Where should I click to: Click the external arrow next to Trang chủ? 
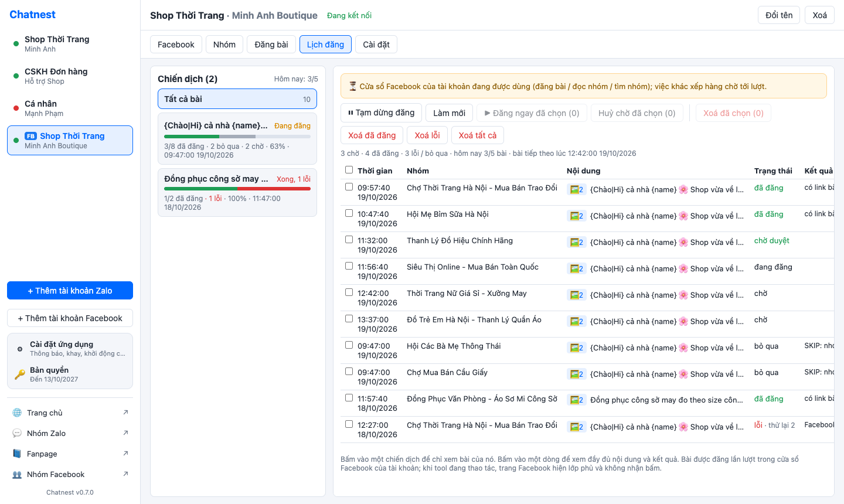point(125,413)
